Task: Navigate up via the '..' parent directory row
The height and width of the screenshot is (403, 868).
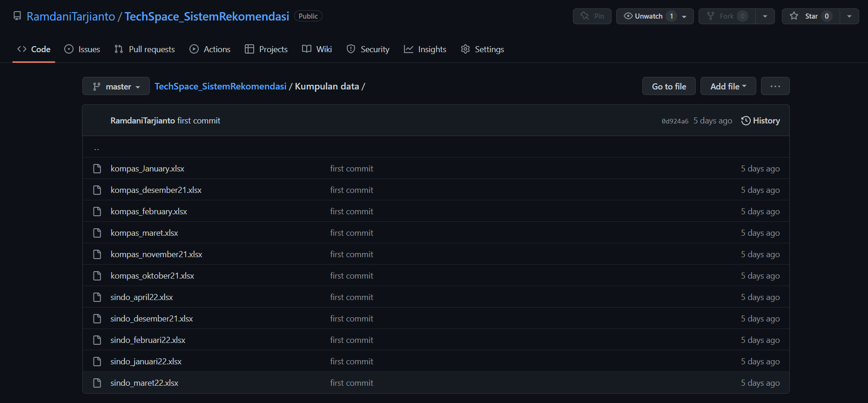Action: coord(436,147)
